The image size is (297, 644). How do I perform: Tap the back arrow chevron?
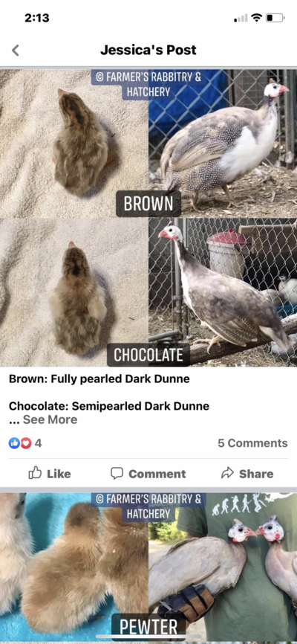click(x=15, y=50)
